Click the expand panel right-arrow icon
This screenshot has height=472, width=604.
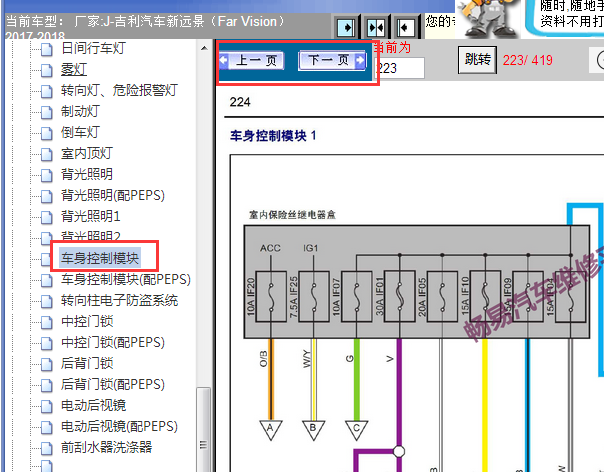(346, 27)
